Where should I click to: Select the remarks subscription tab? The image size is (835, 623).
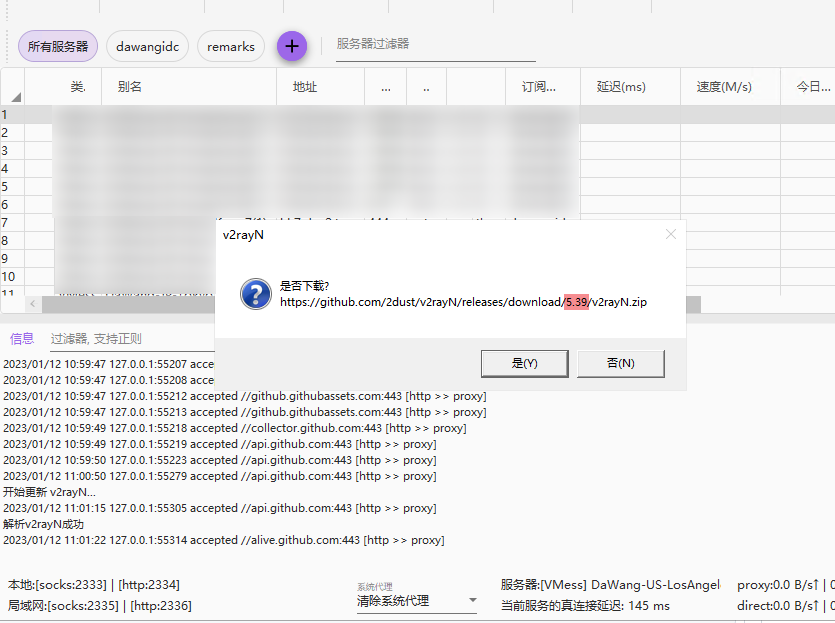231,46
